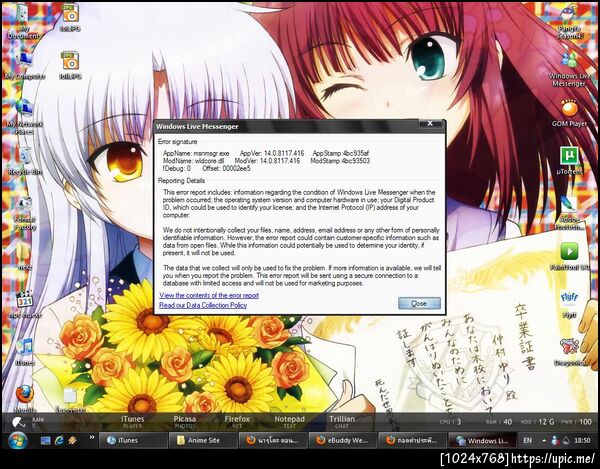Click Picasa Photos in dock bar
The image size is (600, 469).
184,422
